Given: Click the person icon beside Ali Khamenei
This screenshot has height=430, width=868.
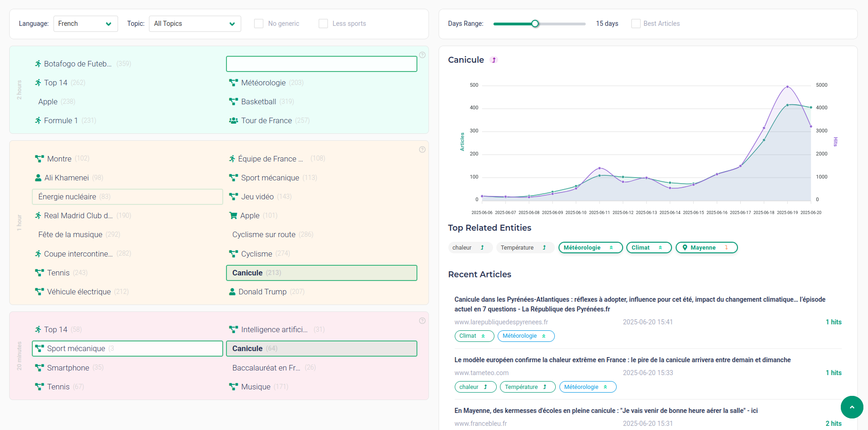Looking at the screenshot, I should (x=37, y=178).
